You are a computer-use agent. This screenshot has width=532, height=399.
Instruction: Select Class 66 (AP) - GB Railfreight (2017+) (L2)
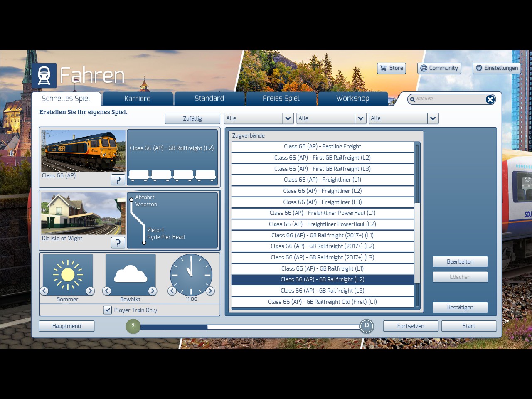coord(323,246)
